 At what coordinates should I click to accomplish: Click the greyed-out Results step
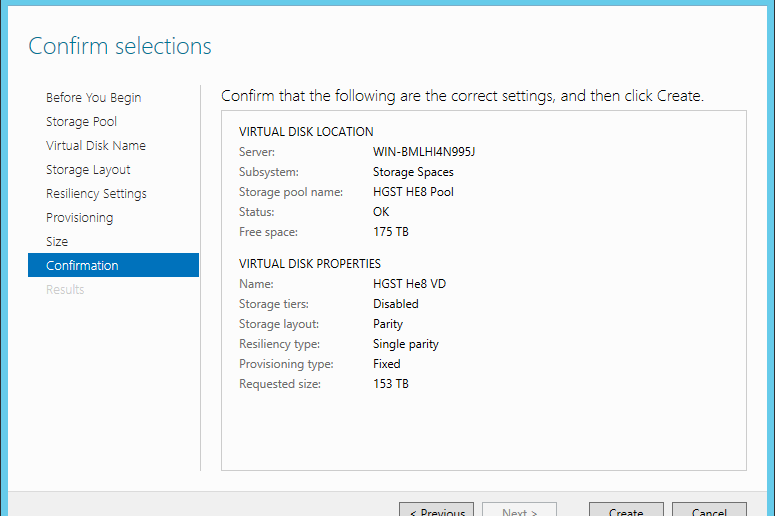pyautogui.click(x=65, y=290)
